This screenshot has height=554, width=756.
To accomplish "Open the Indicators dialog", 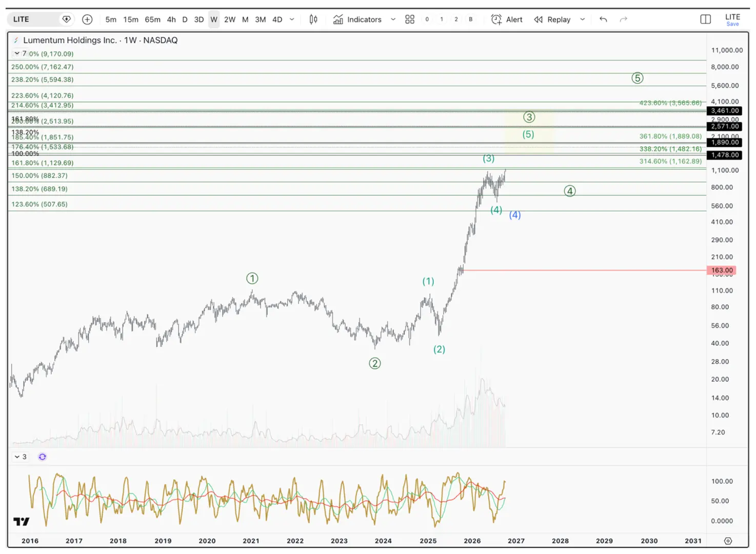I will point(357,19).
